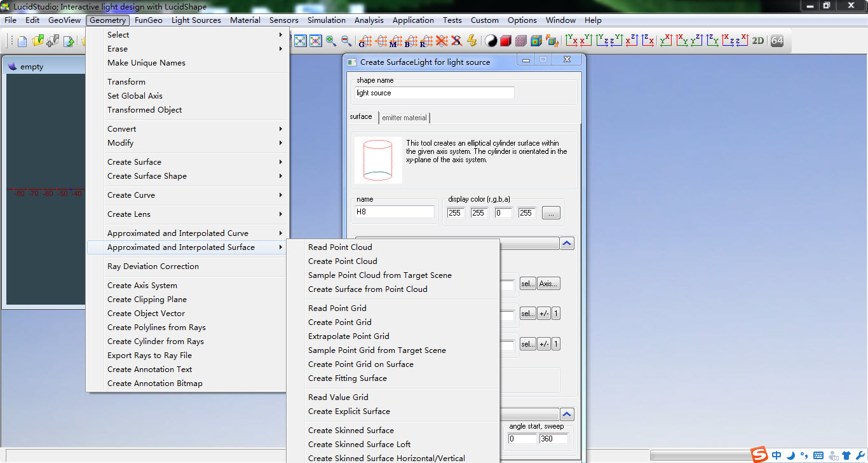The height and width of the screenshot is (463, 868).
Task: Click the Open file folder icon
Action: pyautogui.click(x=37, y=41)
